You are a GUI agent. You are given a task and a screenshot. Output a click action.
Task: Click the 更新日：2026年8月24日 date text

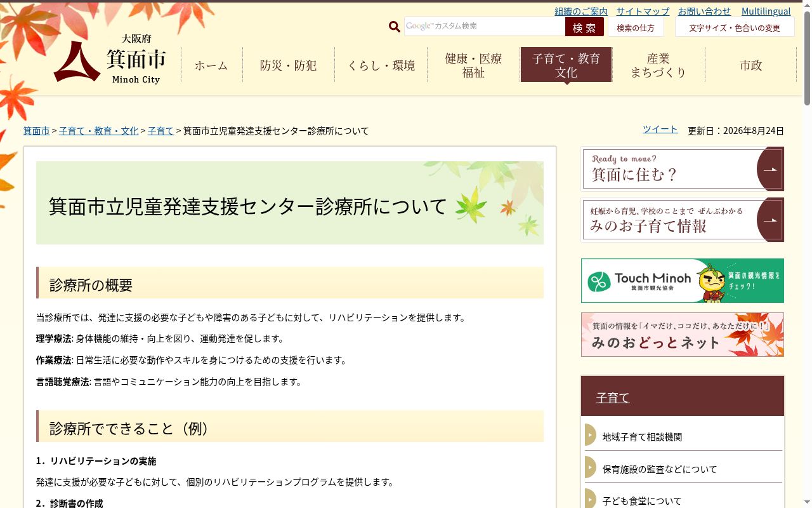click(736, 131)
